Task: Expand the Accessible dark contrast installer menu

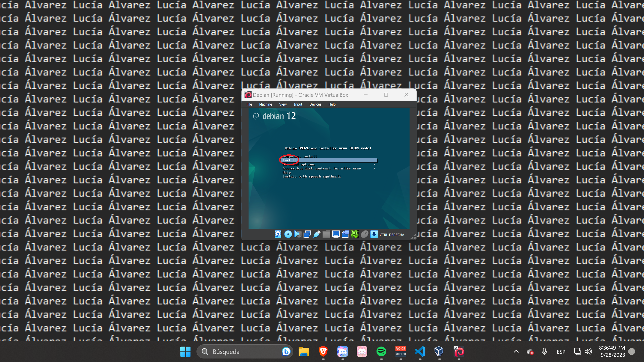Action: (322, 168)
